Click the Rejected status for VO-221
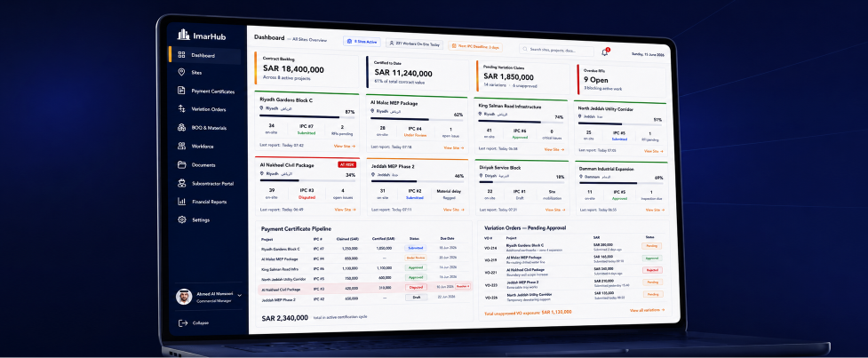Image resolution: width=868 pixels, height=358 pixels. (652, 270)
